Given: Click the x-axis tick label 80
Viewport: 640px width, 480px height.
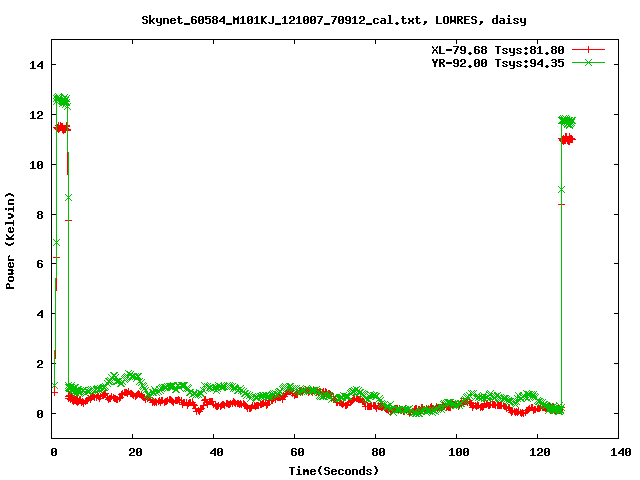Looking at the screenshot, I should (378, 452).
